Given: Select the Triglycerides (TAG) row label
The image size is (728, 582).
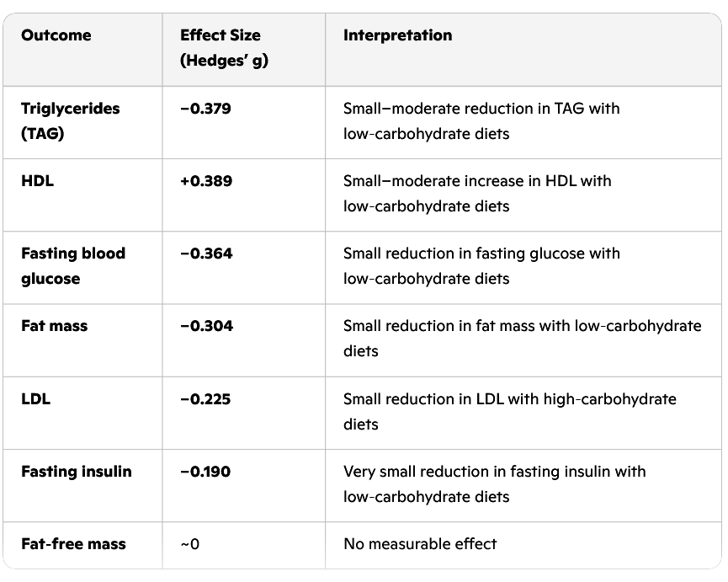Looking at the screenshot, I should click(70, 120).
